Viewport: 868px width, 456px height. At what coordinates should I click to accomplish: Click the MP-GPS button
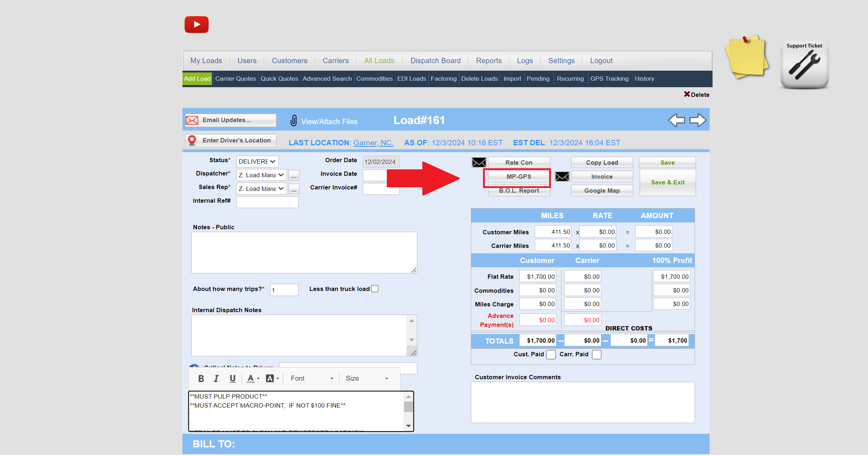[519, 177]
